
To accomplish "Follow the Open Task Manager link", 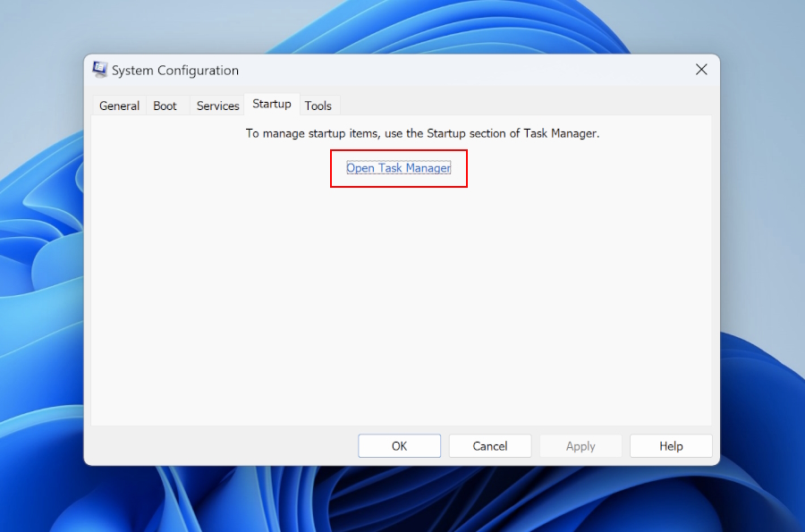I will pyautogui.click(x=398, y=168).
